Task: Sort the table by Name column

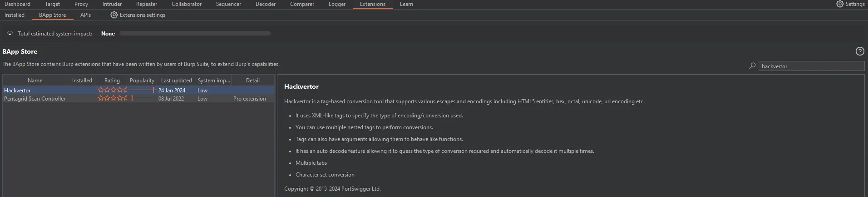Action: (35, 81)
